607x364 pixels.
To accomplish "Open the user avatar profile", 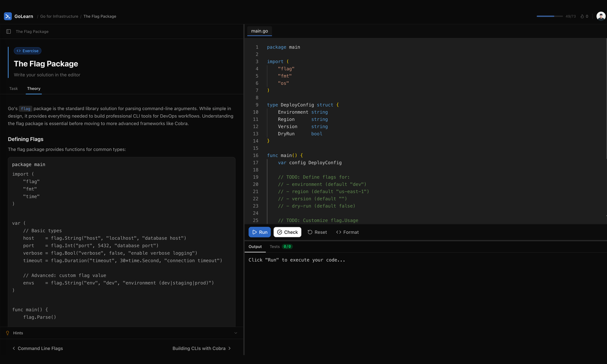I will (601, 16).
